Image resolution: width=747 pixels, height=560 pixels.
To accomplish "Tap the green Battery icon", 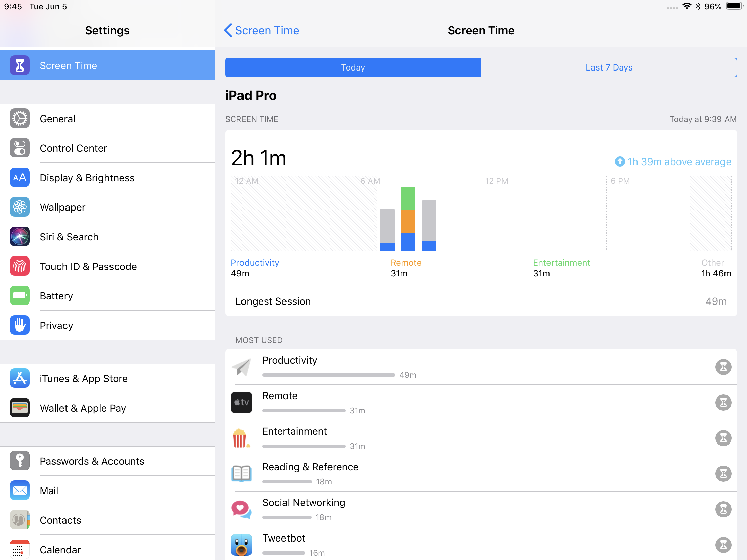I will [x=19, y=296].
